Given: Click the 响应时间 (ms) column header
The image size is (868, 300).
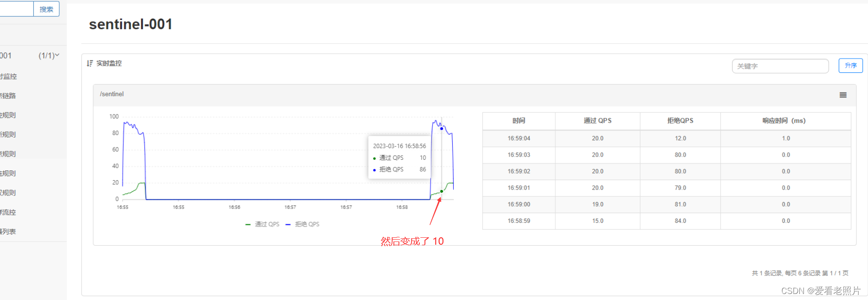Looking at the screenshot, I should click(x=785, y=121).
